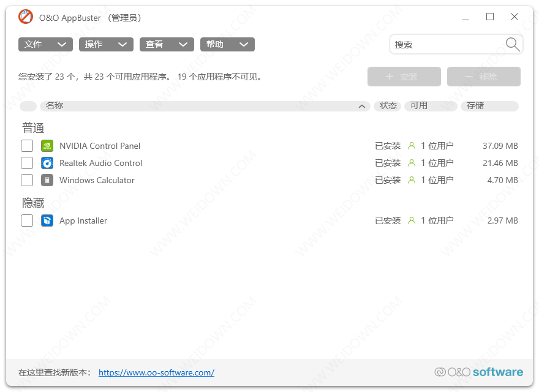Click the user icon in App Installer row
Image resolution: width=539 pixels, height=392 pixels.
412,221
